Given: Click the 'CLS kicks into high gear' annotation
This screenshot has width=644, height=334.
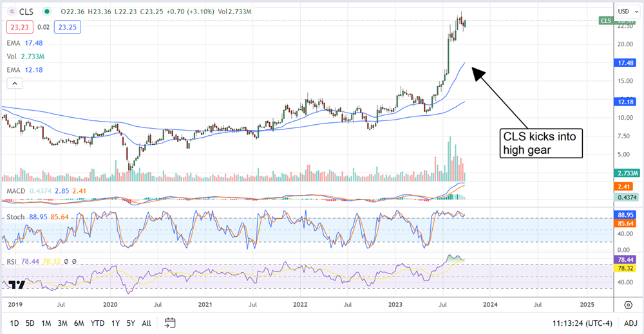Looking at the screenshot, I should pos(542,143).
